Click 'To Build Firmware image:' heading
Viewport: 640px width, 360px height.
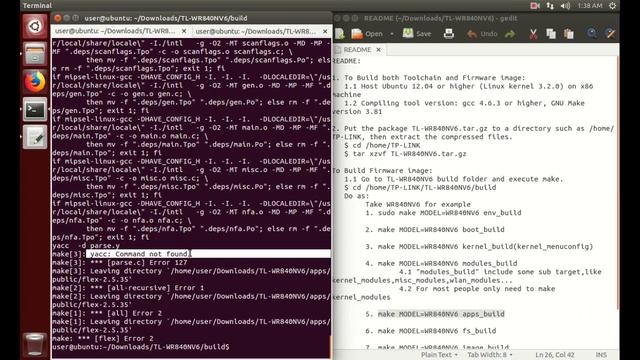(x=382, y=171)
